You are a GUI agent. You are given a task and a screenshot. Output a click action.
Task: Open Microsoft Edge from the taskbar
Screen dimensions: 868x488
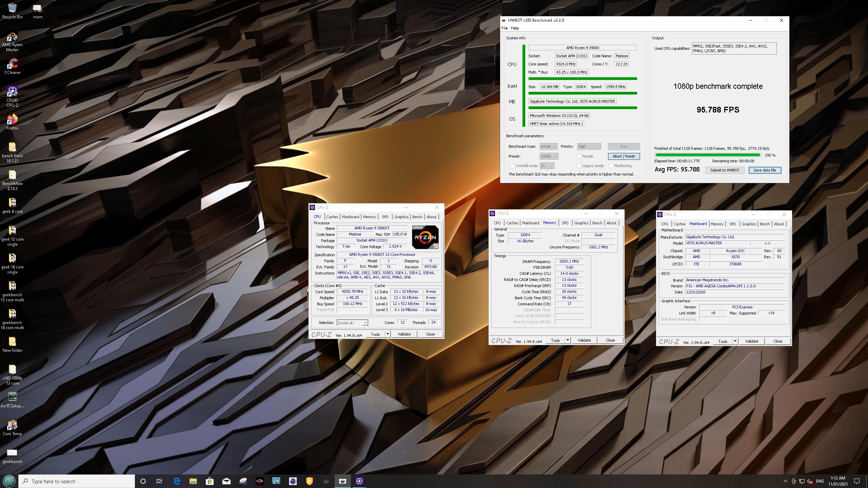point(177,481)
